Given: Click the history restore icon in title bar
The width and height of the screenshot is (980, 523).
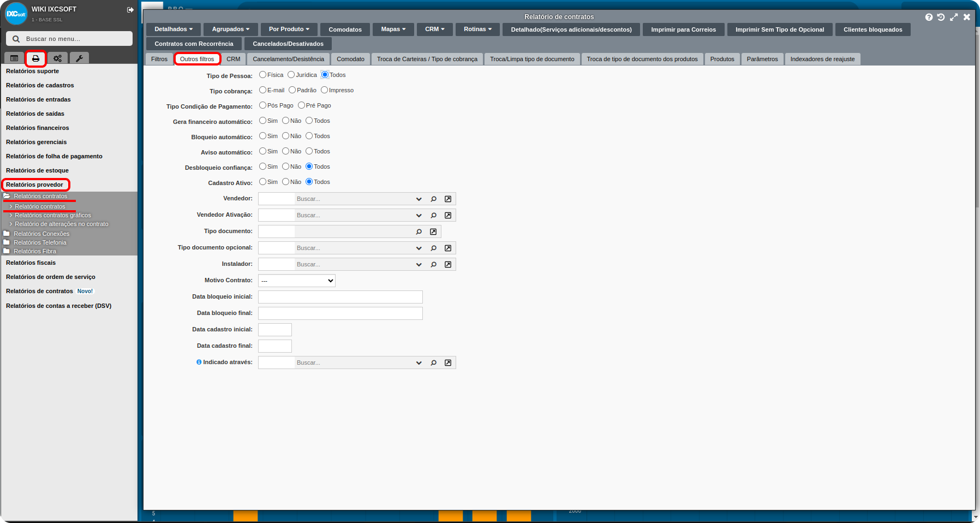Looking at the screenshot, I should click(x=941, y=17).
